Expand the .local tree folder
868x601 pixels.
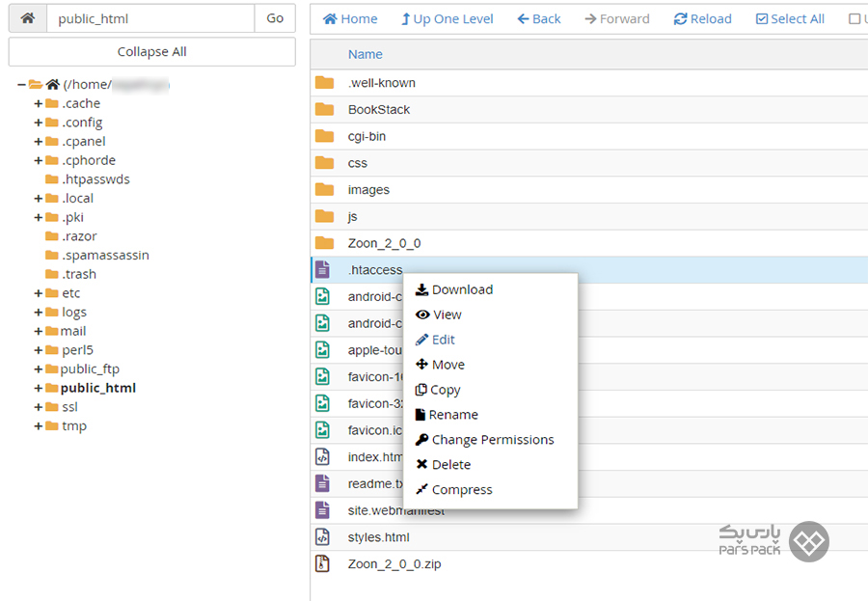(39, 199)
